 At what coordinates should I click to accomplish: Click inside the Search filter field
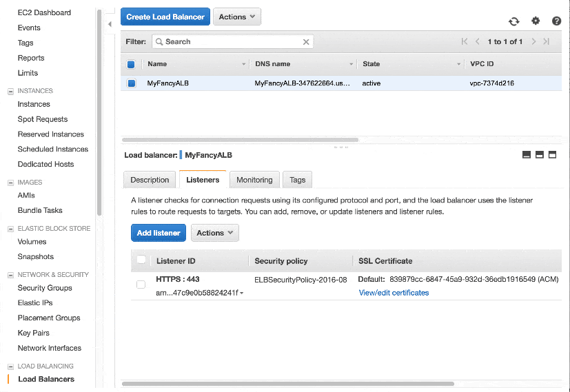pyautogui.click(x=233, y=42)
